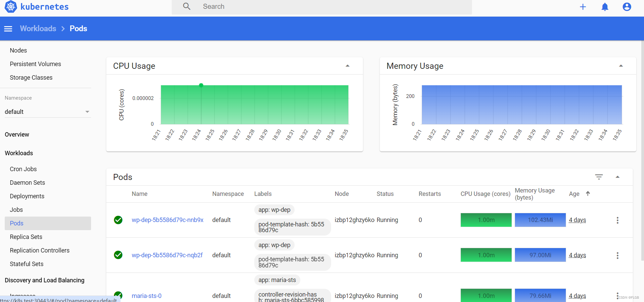Image resolution: width=644 pixels, height=302 pixels.
Task: Open Storage Classes in sidebar
Action: [x=31, y=78]
